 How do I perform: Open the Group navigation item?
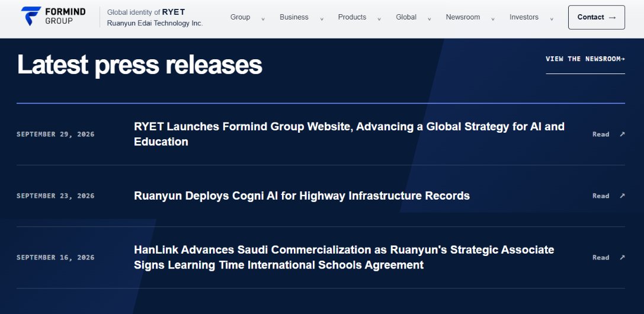point(241,17)
